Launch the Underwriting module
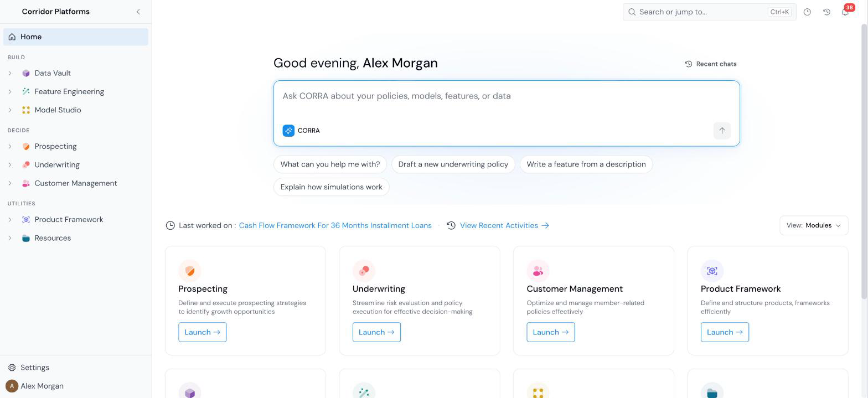 tap(376, 332)
